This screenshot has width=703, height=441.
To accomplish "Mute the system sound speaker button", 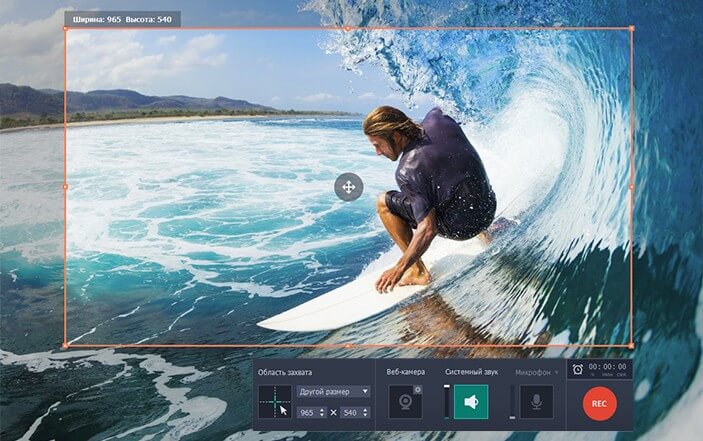I will pos(471,402).
